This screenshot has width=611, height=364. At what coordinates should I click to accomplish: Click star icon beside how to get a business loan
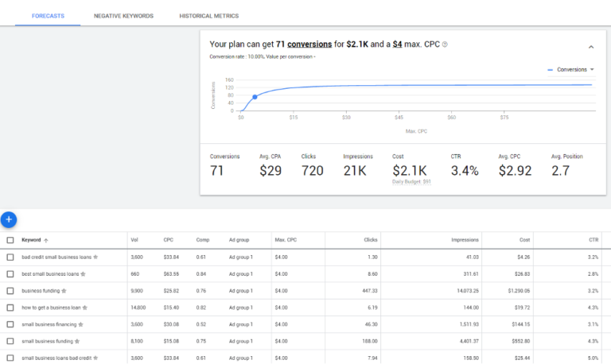point(85,308)
